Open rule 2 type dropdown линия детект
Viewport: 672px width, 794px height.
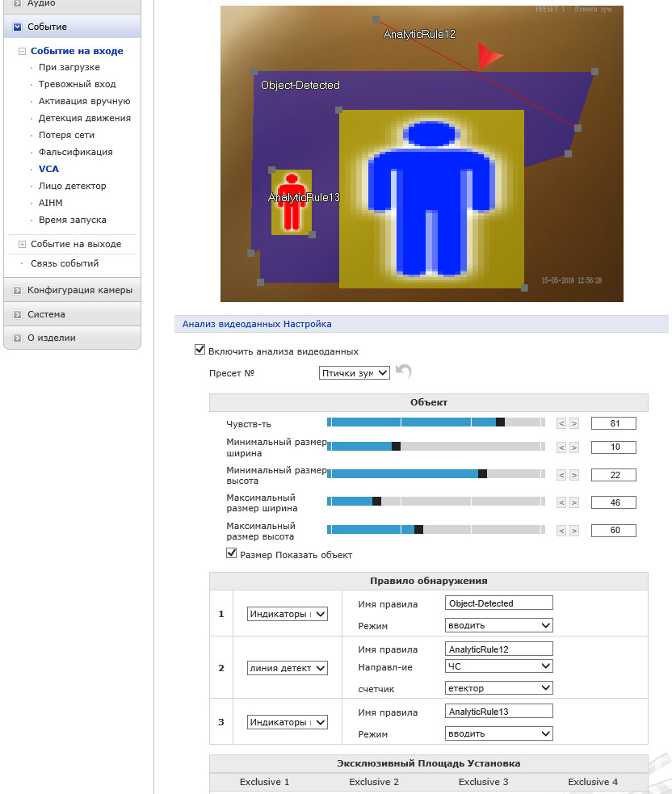tap(287, 668)
